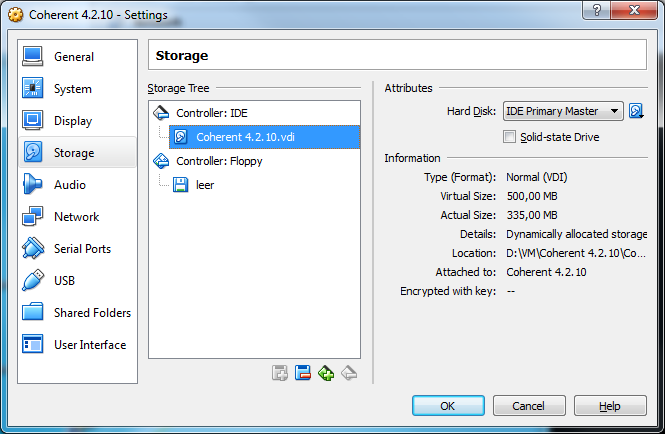The height and width of the screenshot is (434, 665).
Task: Open the General settings category
Action: 73,57
